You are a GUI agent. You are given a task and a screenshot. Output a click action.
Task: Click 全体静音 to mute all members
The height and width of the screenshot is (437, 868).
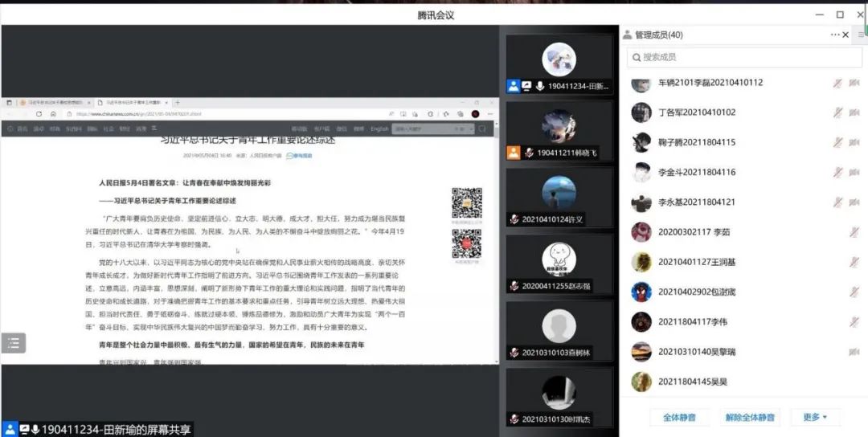(679, 417)
